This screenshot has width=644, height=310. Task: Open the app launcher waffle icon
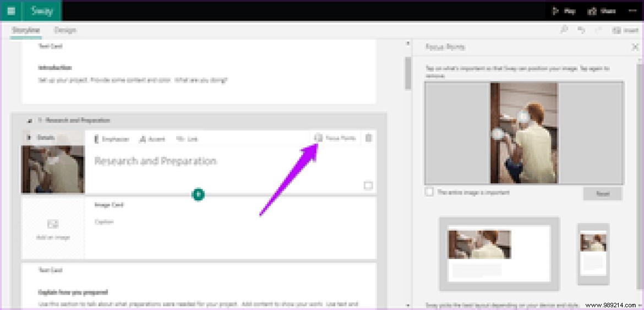coord(11,11)
